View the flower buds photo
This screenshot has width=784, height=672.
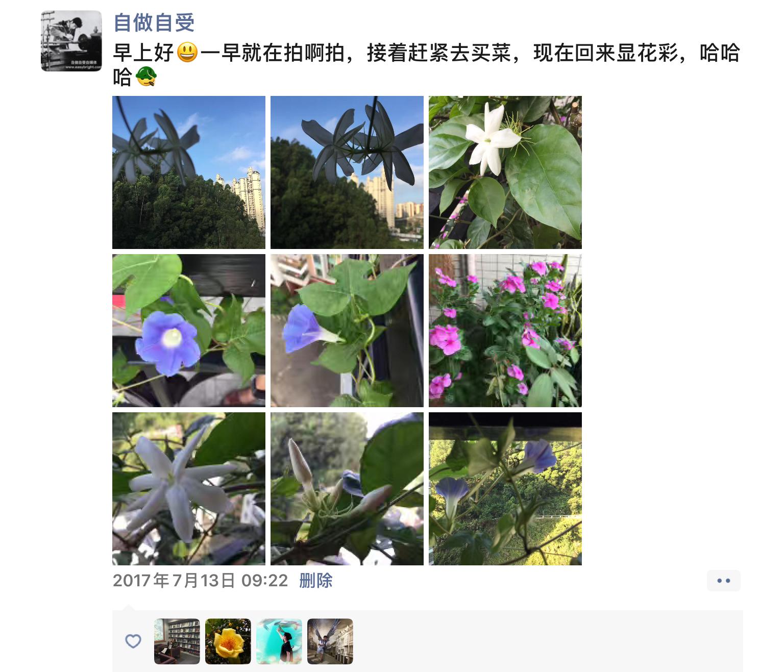click(347, 489)
